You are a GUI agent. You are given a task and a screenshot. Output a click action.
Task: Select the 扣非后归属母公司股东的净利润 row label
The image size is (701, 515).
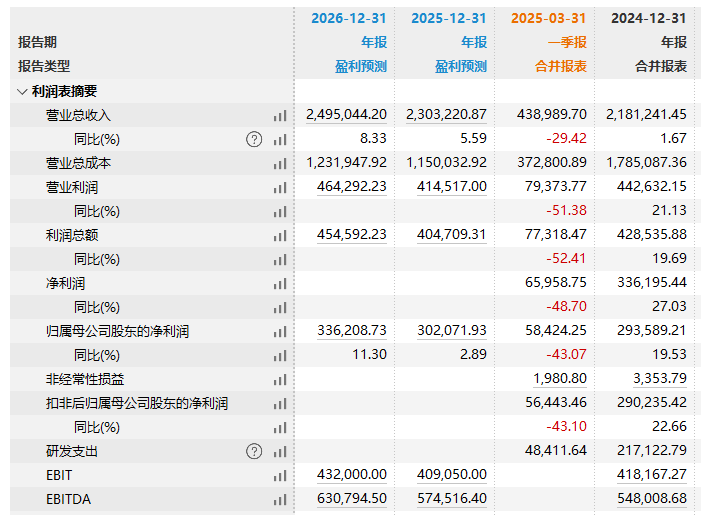[x=137, y=404]
